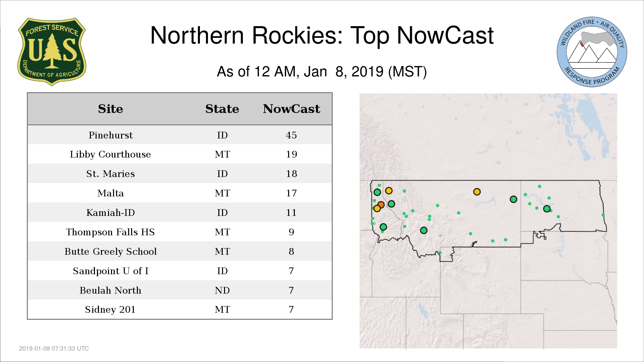Screen dimensions: 644x362
Task: Select the Libby Courthouse site name
Action: pos(110,154)
